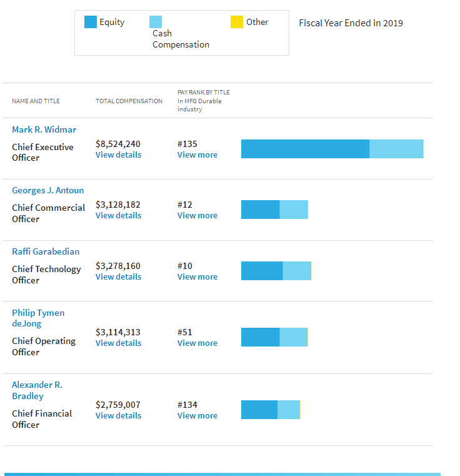The width and height of the screenshot is (460, 476).
Task: Click the $3,114,313 total compensation value
Action: coord(118,332)
